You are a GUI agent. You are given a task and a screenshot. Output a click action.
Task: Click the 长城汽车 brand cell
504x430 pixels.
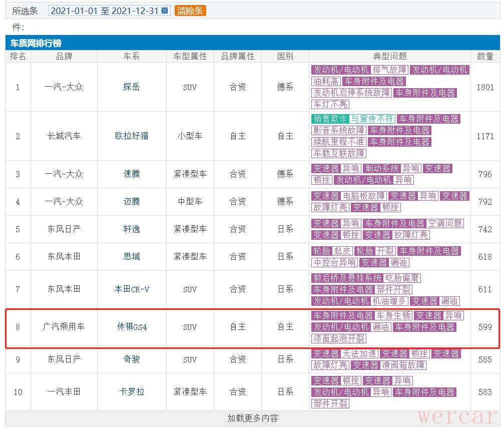[64, 136]
